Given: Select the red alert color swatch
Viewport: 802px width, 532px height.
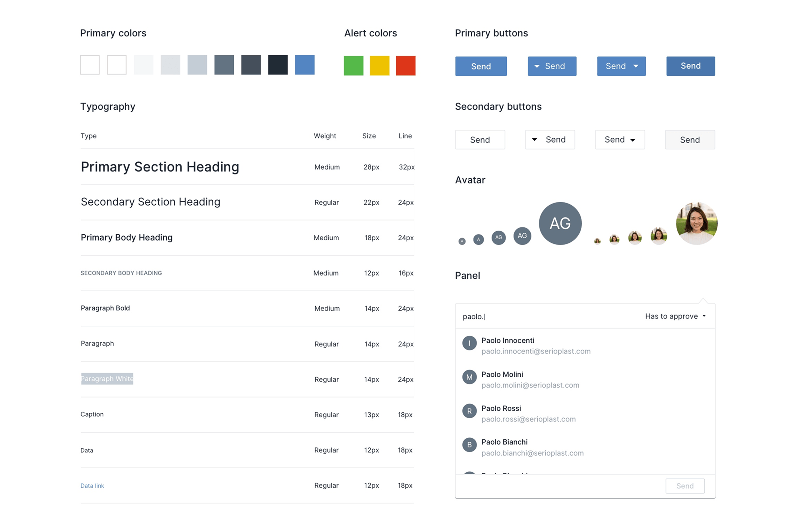Looking at the screenshot, I should coord(405,65).
